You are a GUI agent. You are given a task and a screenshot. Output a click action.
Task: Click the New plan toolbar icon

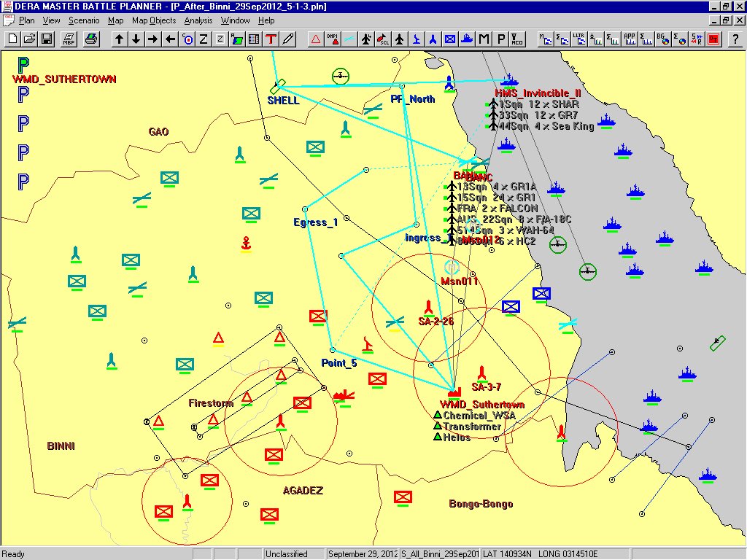12,39
